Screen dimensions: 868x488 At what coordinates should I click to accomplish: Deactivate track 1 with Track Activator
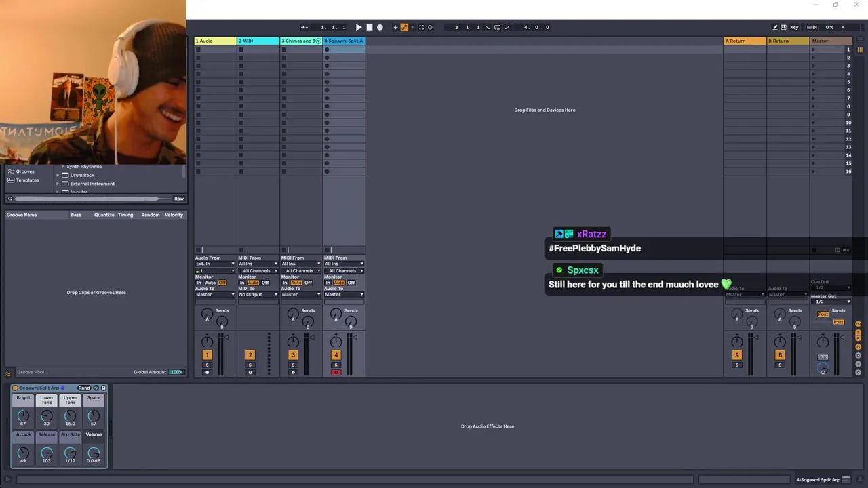(x=207, y=355)
